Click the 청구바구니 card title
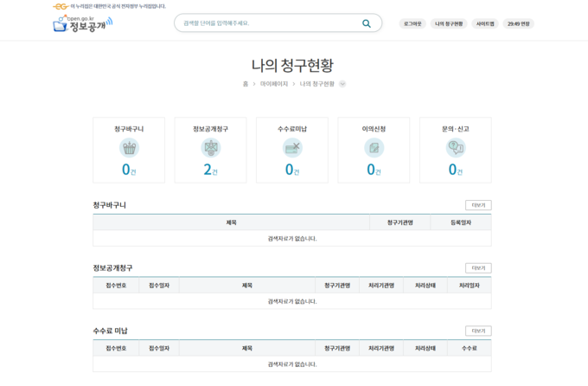The image size is (588, 386). (129, 129)
